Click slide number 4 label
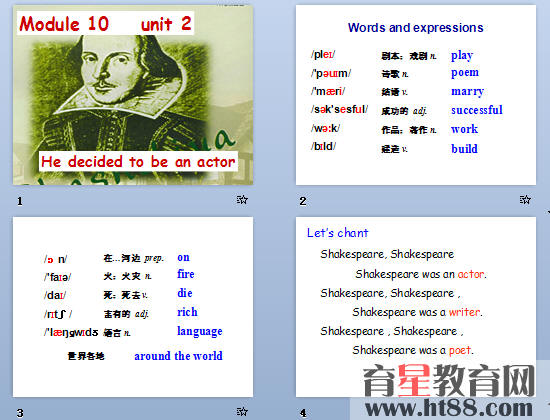Screen dimensions: 550x420 click(303, 413)
